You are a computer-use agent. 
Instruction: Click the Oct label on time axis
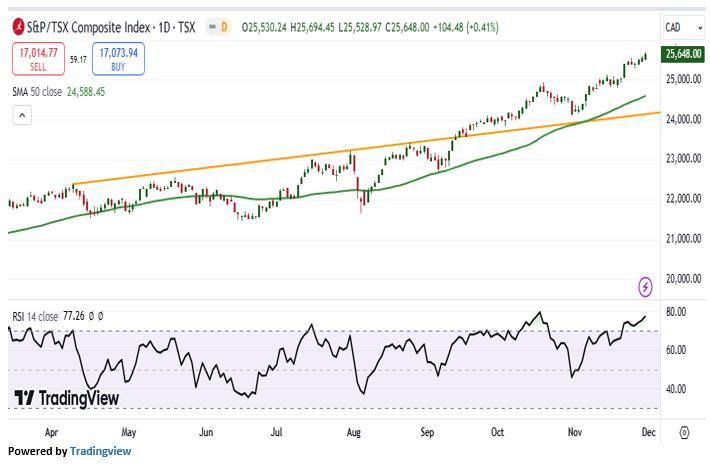coord(499,433)
